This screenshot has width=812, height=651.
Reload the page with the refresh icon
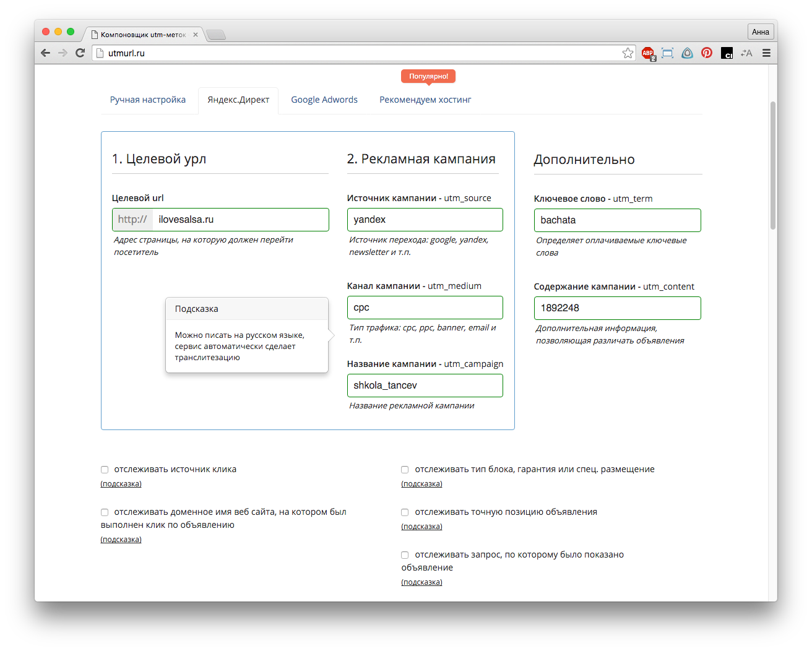(x=80, y=53)
